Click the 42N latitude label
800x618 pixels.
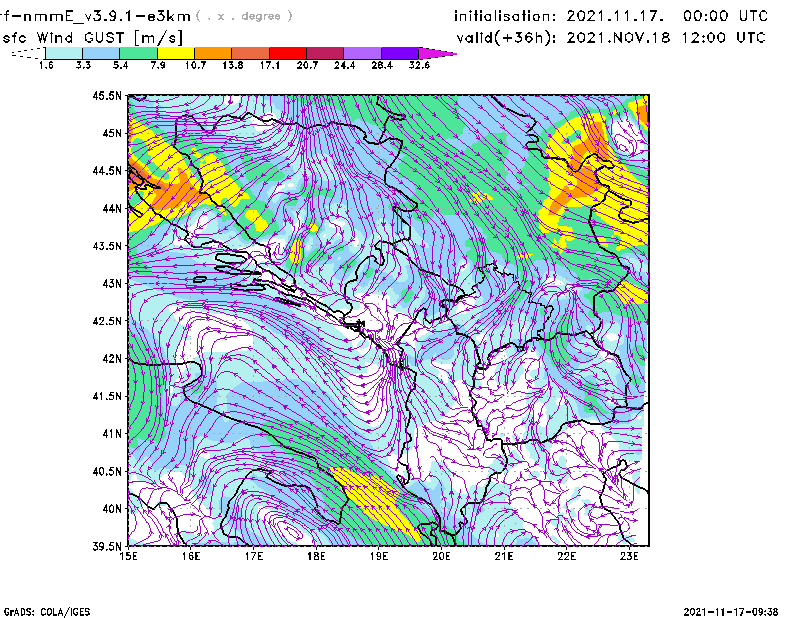(112, 359)
